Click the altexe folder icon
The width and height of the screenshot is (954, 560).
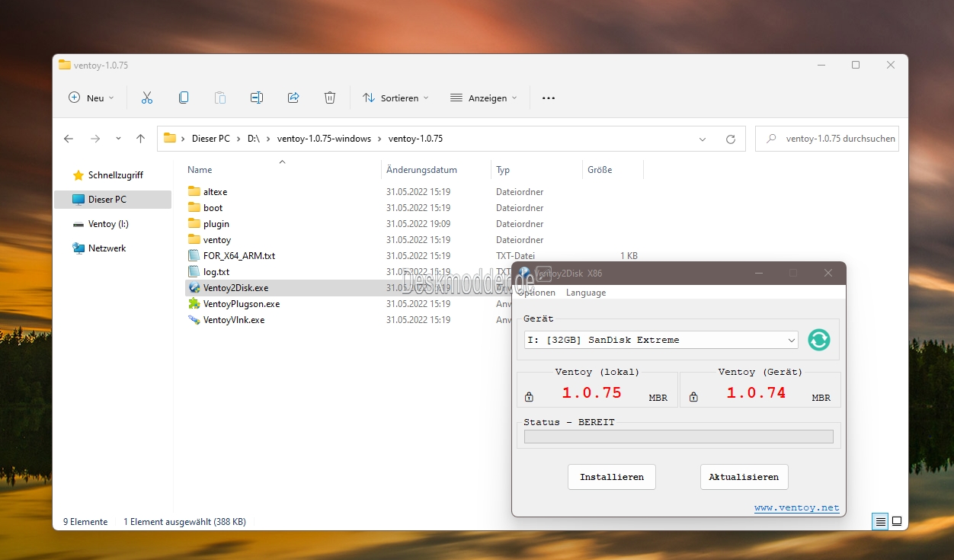pyautogui.click(x=194, y=191)
